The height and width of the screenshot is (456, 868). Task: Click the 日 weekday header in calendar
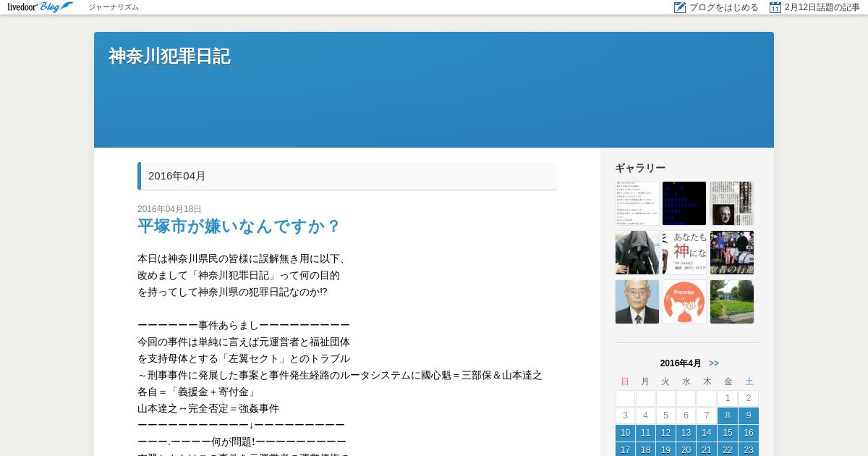click(x=625, y=381)
